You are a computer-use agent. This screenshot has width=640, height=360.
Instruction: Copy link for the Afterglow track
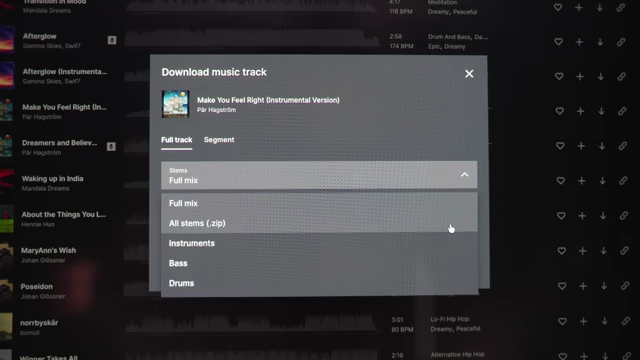pyautogui.click(x=621, y=42)
